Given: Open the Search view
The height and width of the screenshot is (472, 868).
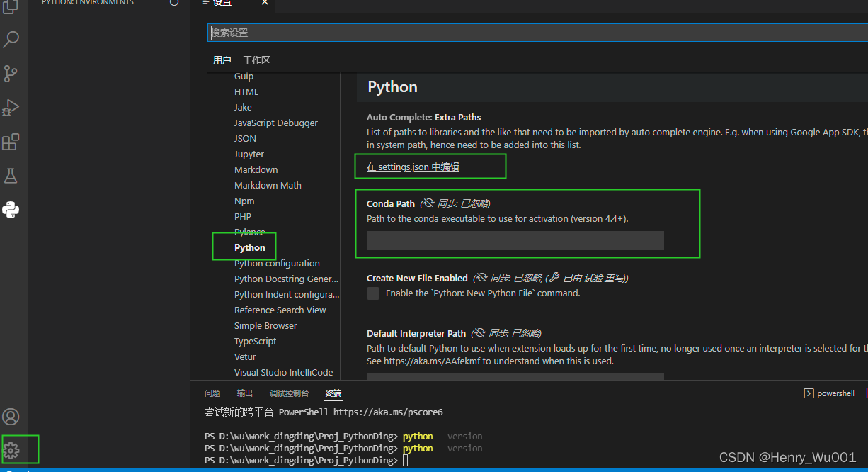Looking at the screenshot, I should click(11, 39).
